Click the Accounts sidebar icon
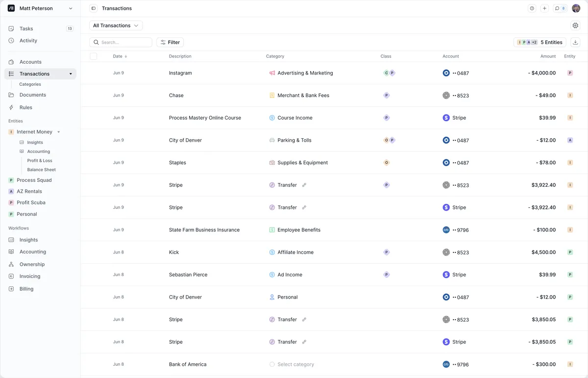 click(x=11, y=62)
